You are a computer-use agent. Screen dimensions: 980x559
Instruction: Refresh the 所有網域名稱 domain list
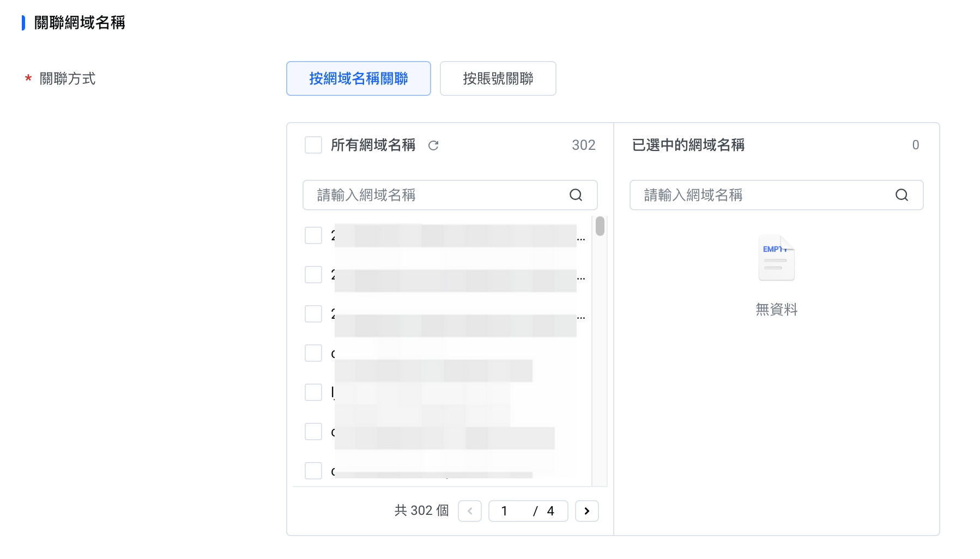coord(433,145)
